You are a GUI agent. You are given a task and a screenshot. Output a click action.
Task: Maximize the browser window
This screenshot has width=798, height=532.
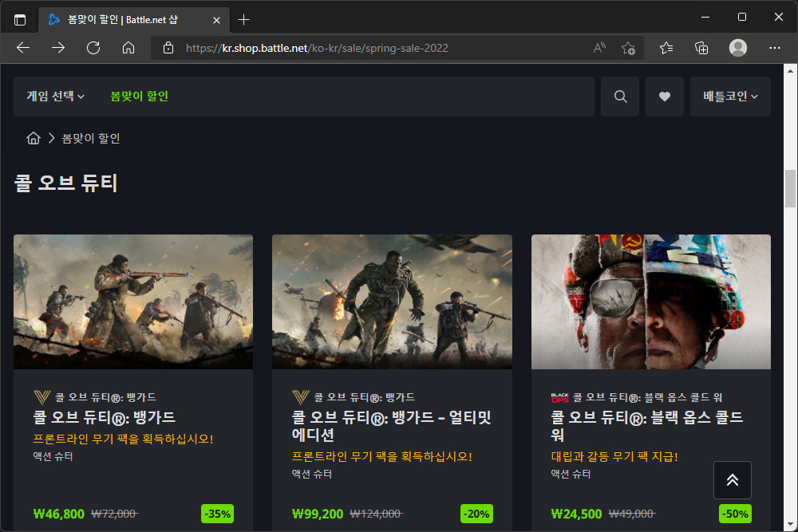742,18
